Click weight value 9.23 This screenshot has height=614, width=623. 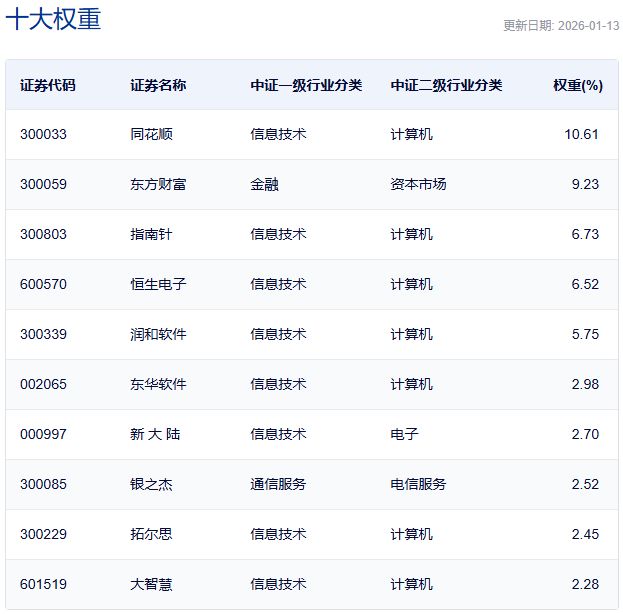click(585, 184)
